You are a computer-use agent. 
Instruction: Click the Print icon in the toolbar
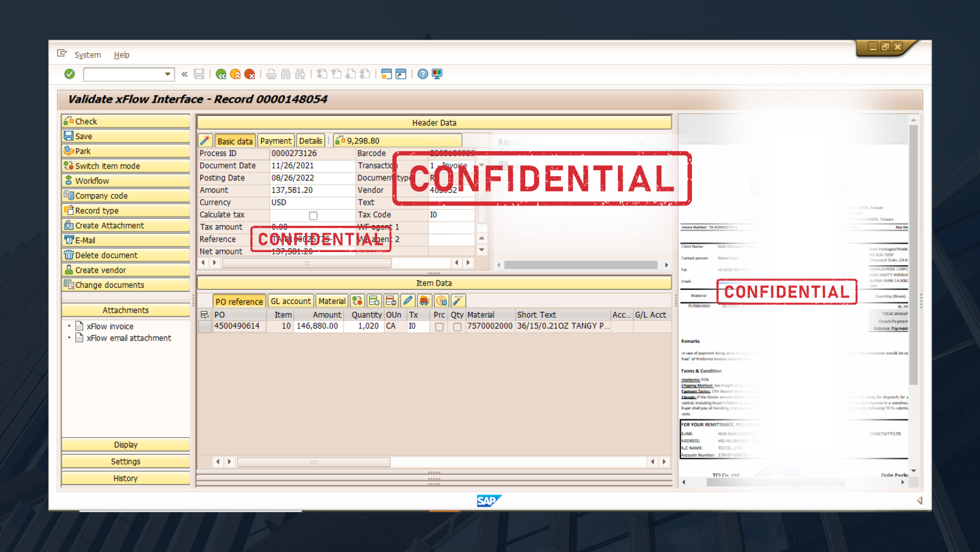[271, 74]
